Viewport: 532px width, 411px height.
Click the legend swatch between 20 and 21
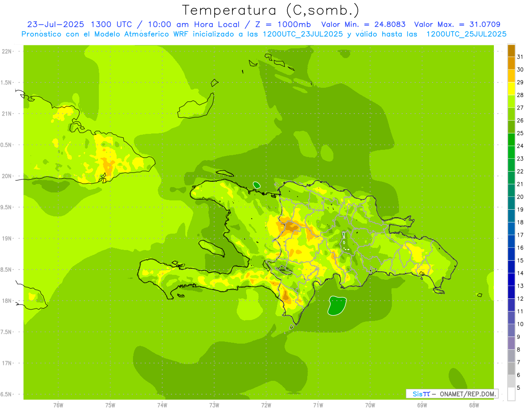[511, 191]
